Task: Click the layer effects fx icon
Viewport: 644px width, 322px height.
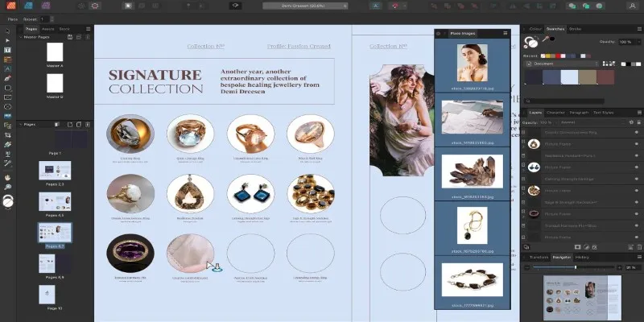Action: click(x=594, y=247)
